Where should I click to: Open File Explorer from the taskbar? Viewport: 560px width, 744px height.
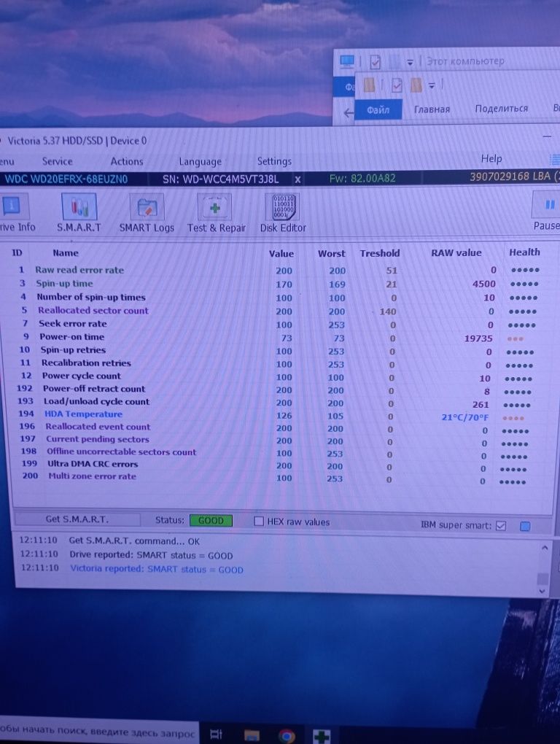[x=252, y=735]
